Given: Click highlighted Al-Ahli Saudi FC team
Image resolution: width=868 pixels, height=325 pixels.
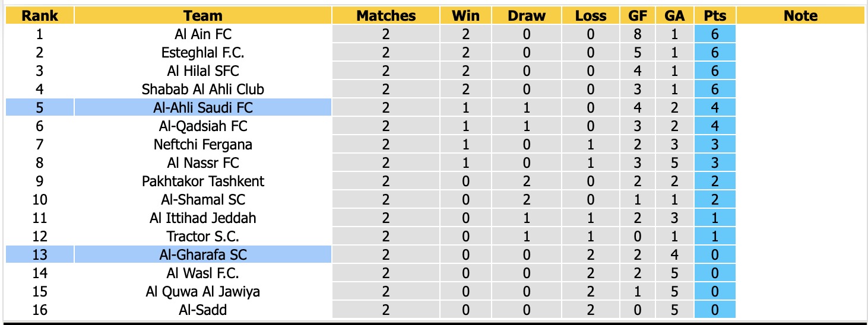Looking at the screenshot, I should (x=203, y=108).
